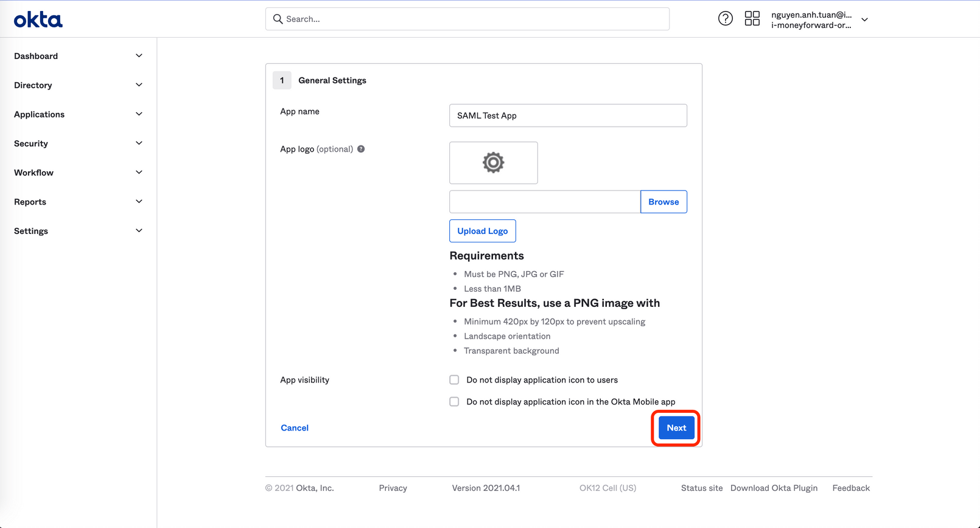
Task: Click the Cancel link
Action: (x=295, y=428)
